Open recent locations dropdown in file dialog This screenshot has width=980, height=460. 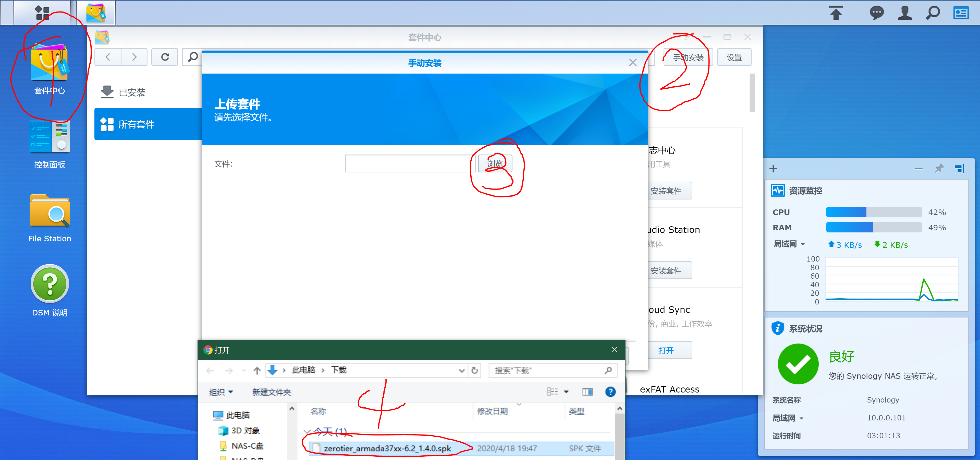tap(243, 370)
